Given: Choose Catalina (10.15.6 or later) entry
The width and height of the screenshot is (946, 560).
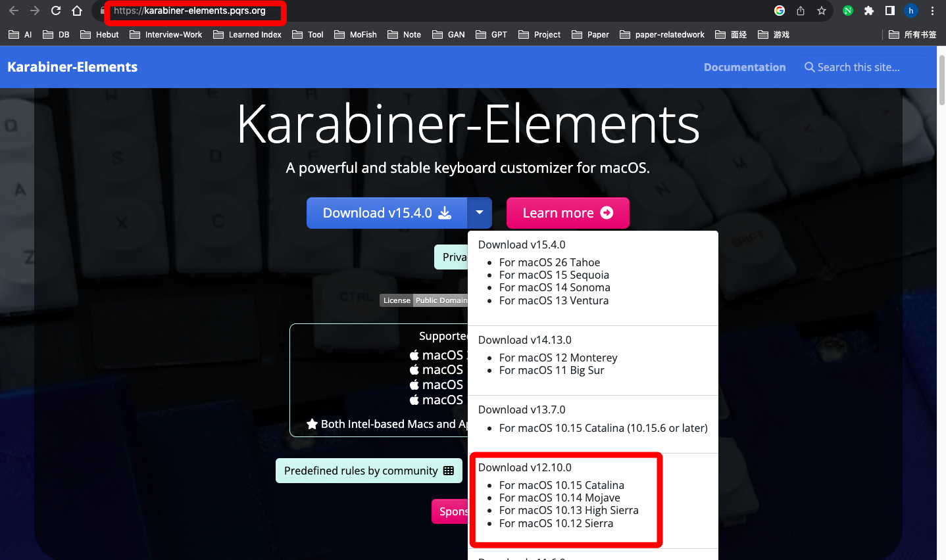Looking at the screenshot, I should (603, 428).
